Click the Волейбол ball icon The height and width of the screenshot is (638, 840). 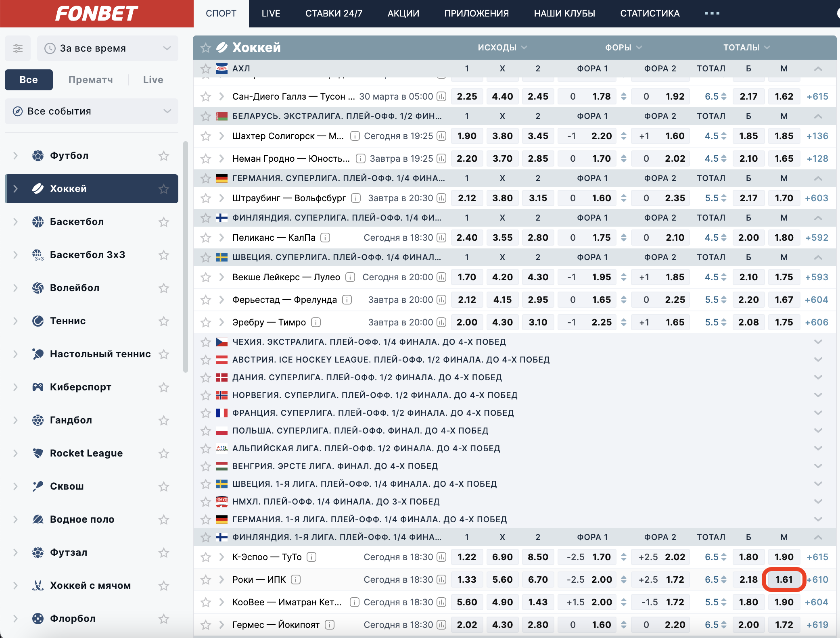(38, 288)
